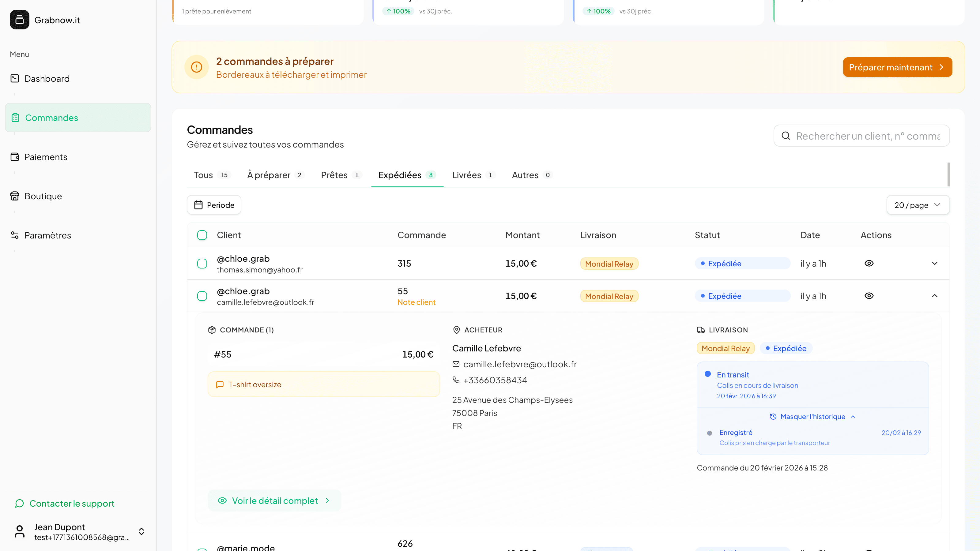Open the Livrées tab
980x551 pixels.
click(x=466, y=175)
